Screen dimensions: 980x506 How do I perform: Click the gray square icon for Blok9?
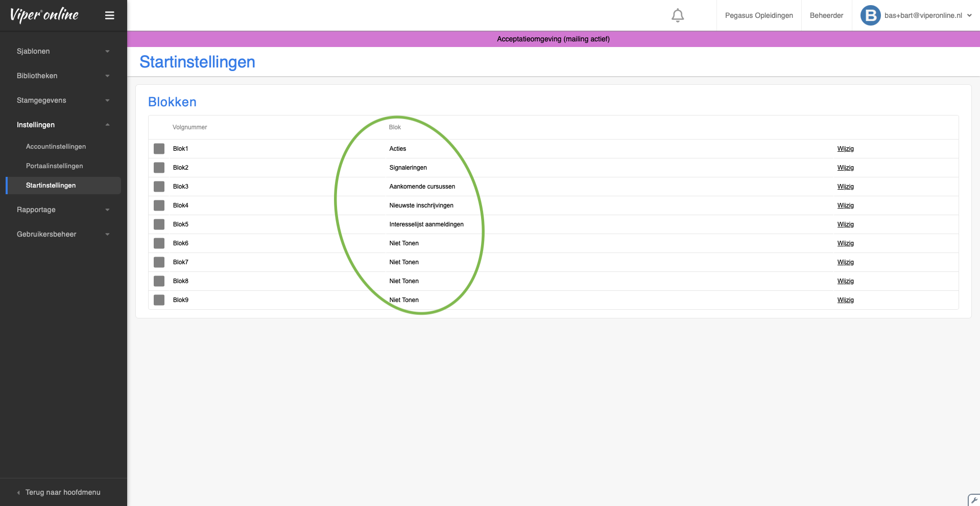pos(159,300)
